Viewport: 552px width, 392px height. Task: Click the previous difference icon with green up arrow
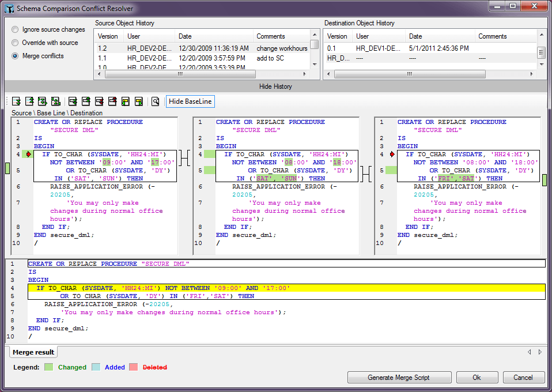point(29,101)
